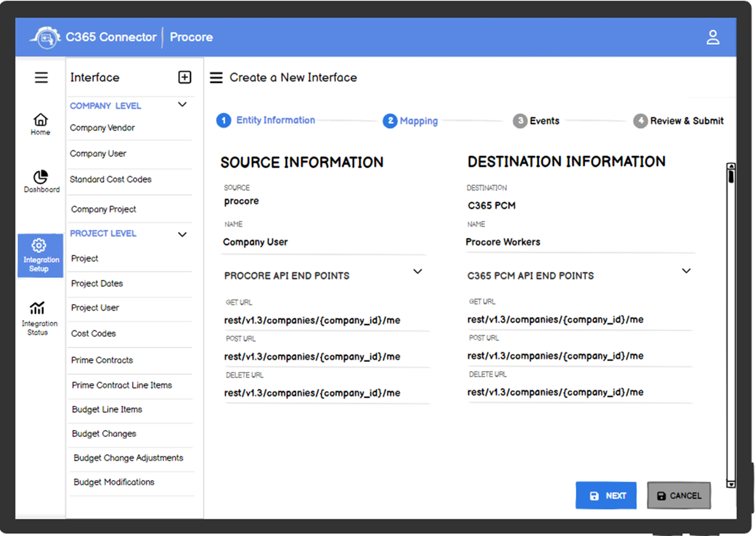Open the user profile icon

[713, 37]
